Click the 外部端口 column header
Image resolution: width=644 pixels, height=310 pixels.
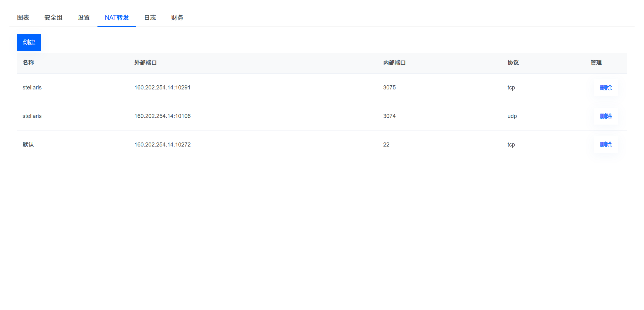pyautogui.click(x=145, y=63)
